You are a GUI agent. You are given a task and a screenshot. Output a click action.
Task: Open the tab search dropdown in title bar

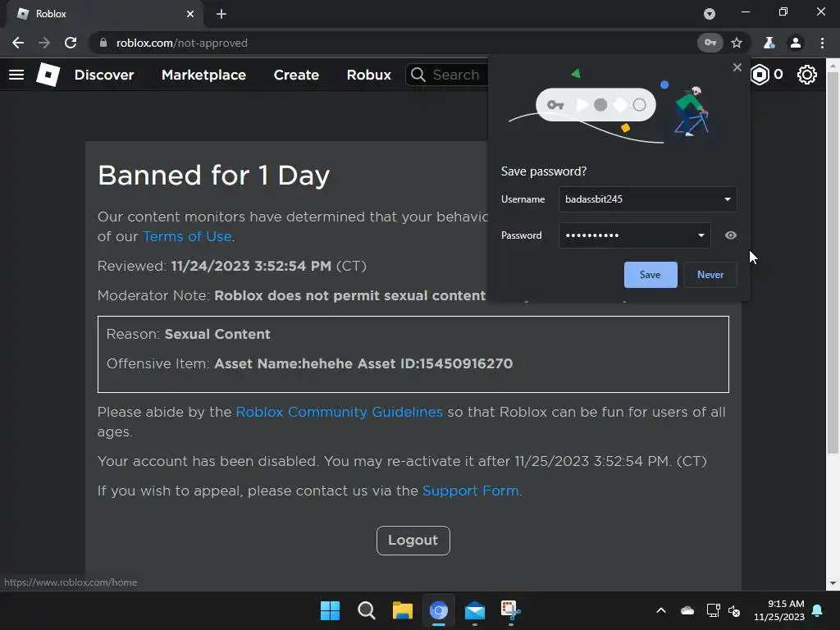[x=710, y=14]
